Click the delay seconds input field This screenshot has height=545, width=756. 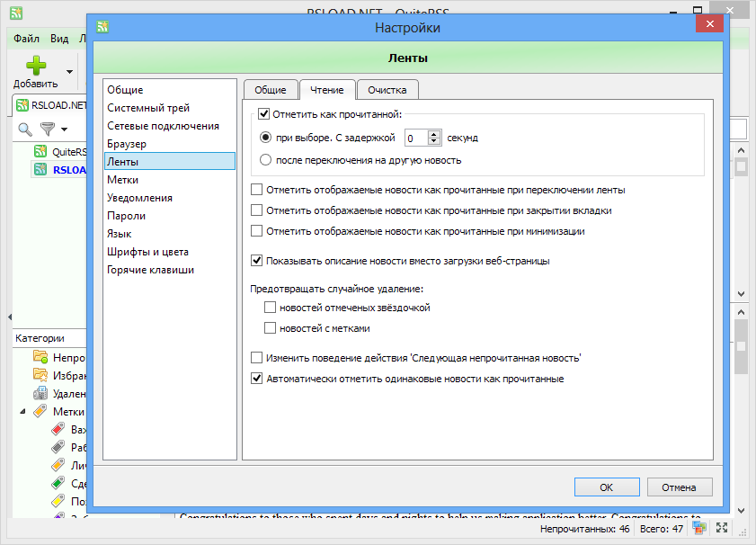pyautogui.click(x=415, y=138)
